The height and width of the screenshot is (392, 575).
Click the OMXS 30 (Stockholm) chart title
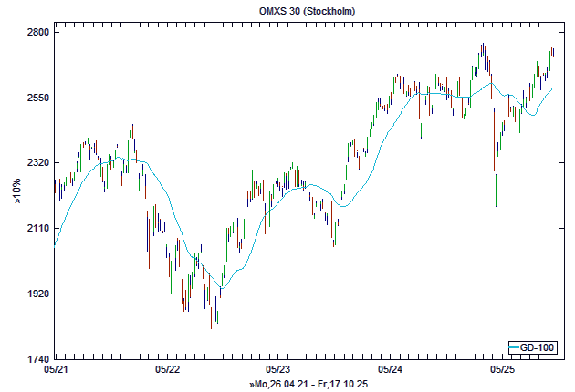tap(287, 10)
